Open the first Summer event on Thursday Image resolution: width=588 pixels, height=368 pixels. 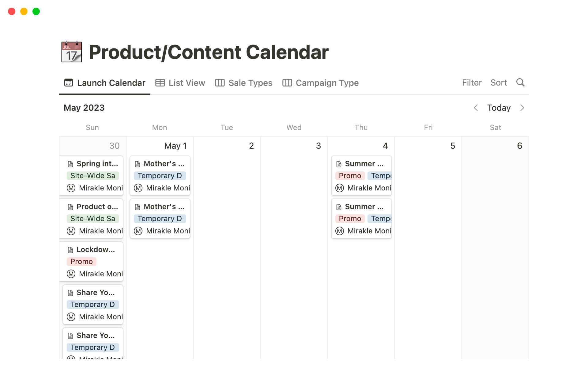[x=364, y=164]
